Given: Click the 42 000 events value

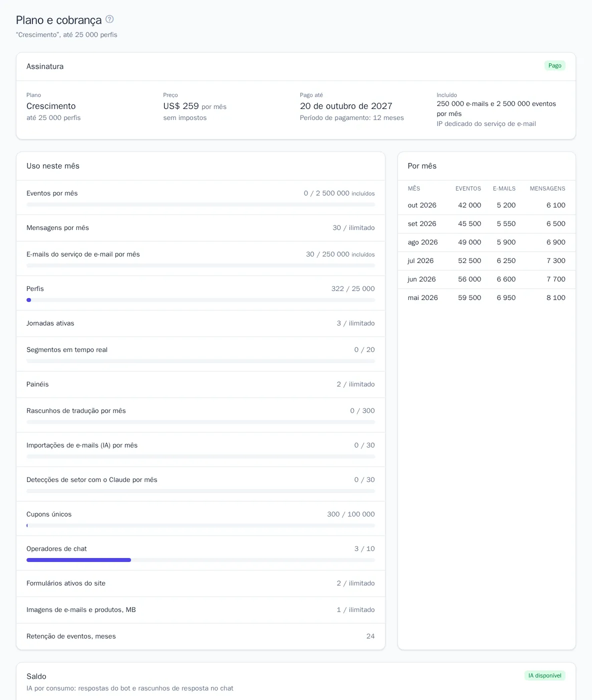Looking at the screenshot, I should coord(469,205).
